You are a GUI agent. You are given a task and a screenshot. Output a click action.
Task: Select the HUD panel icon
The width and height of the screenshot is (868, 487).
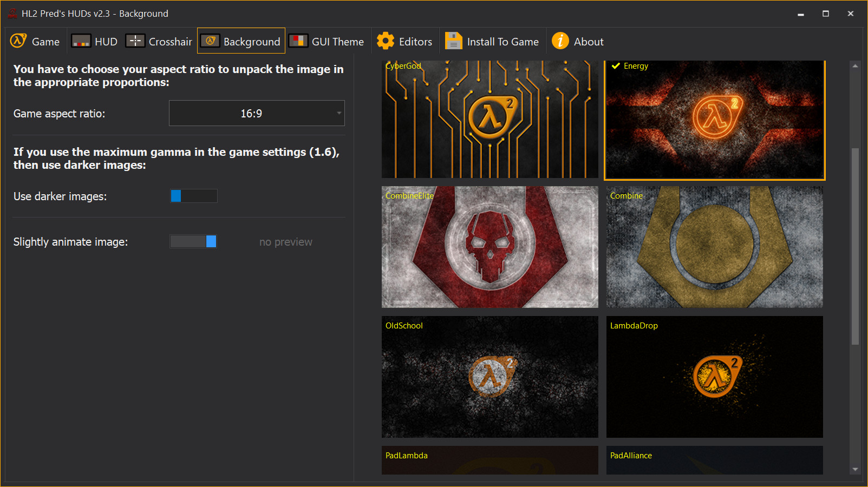[x=81, y=41]
